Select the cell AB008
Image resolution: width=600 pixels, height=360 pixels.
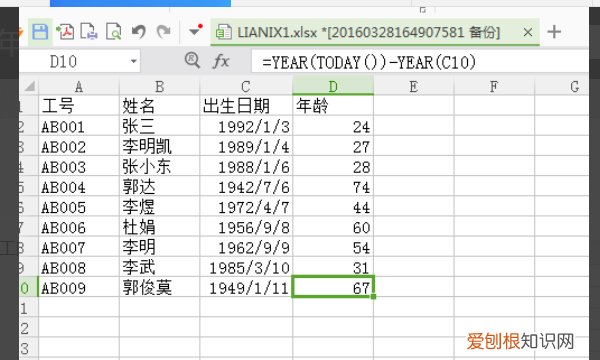[79, 268]
